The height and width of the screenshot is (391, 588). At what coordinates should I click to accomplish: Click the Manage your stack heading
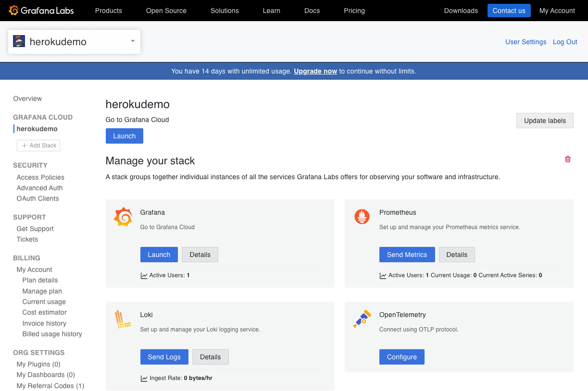pyautogui.click(x=150, y=161)
